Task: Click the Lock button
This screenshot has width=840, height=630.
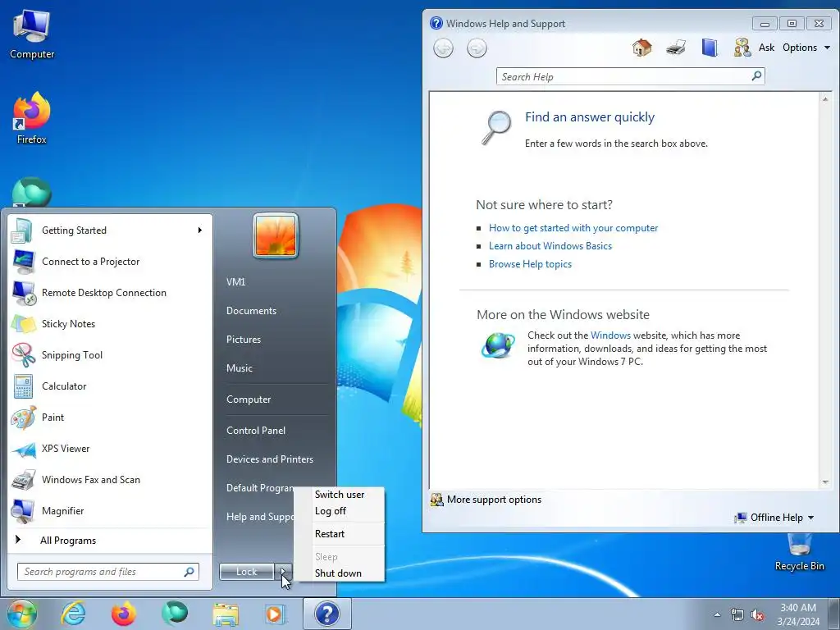Action: coord(247,572)
